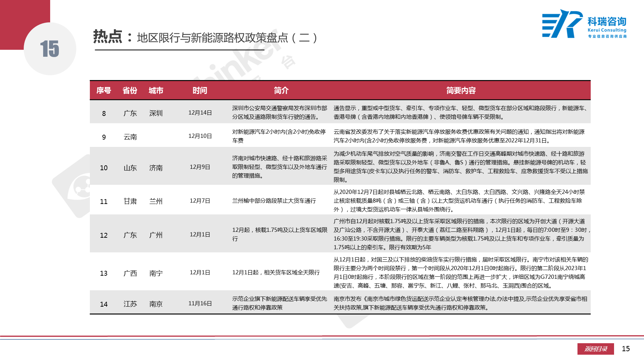Click the Jinan expressway restriction summary text
This screenshot has height=362, width=644.
[x=280, y=167]
